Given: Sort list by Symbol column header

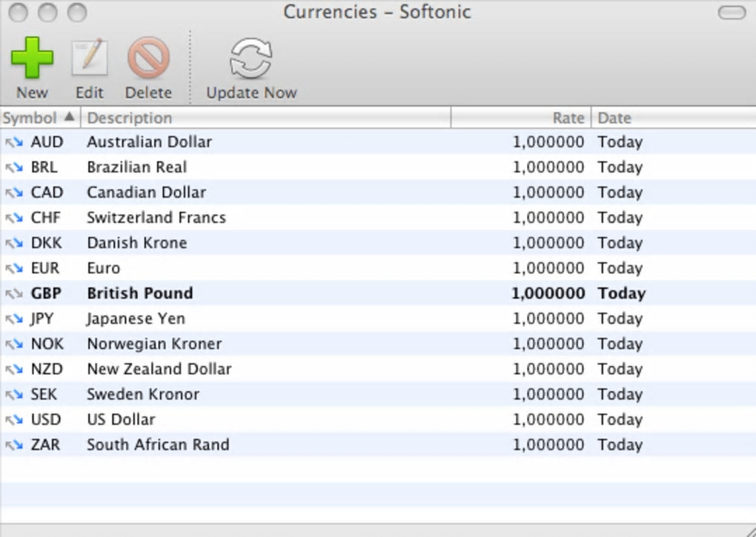Looking at the screenshot, I should 39,118.
